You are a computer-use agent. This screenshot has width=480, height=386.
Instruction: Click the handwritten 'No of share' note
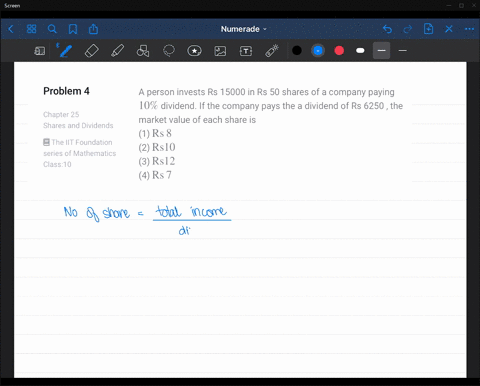[x=97, y=213]
